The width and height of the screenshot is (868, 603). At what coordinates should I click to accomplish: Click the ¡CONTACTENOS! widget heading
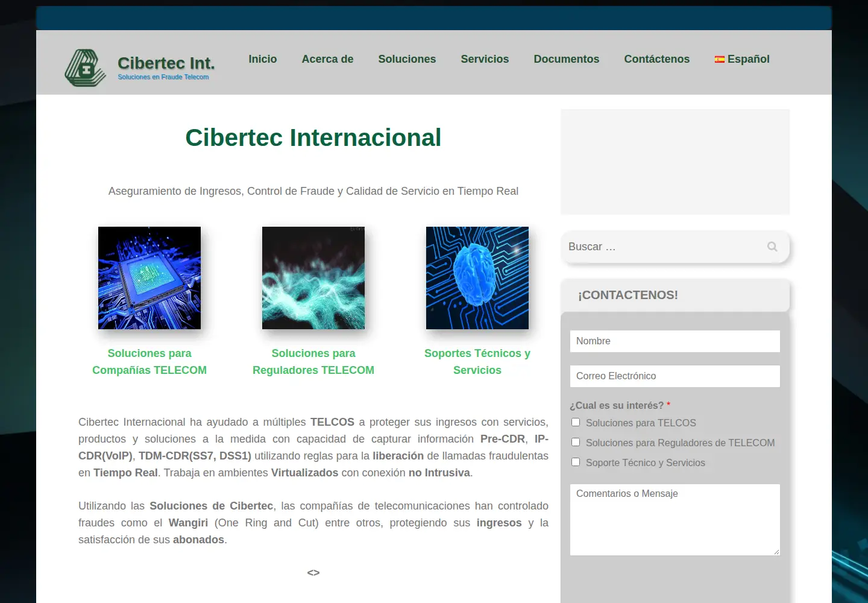click(628, 295)
